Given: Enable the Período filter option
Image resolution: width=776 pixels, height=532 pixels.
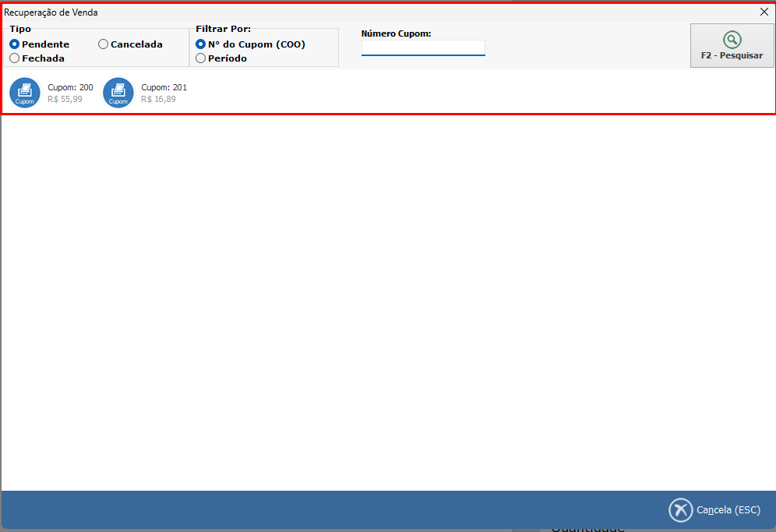Looking at the screenshot, I should coord(201,58).
